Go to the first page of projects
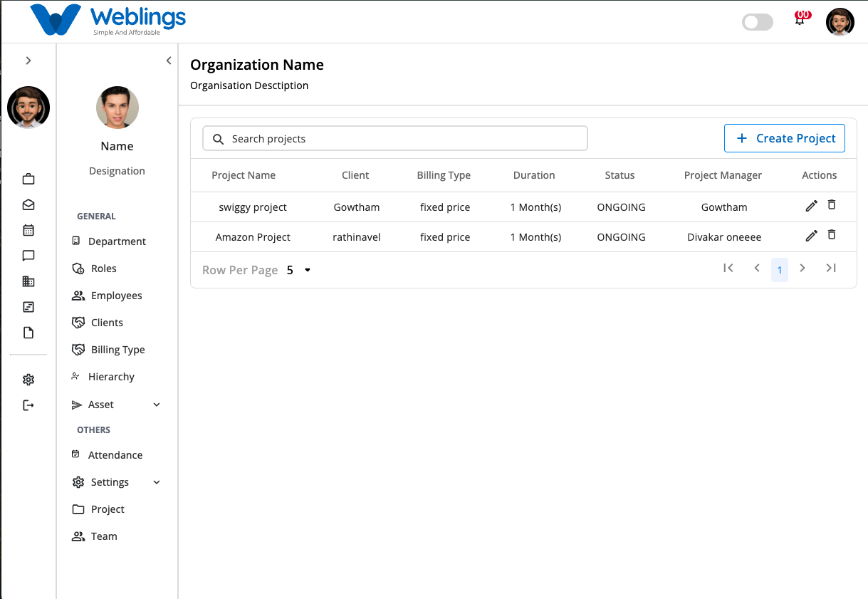Image resolution: width=868 pixels, height=599 pixels. click(x=728, y=268)
